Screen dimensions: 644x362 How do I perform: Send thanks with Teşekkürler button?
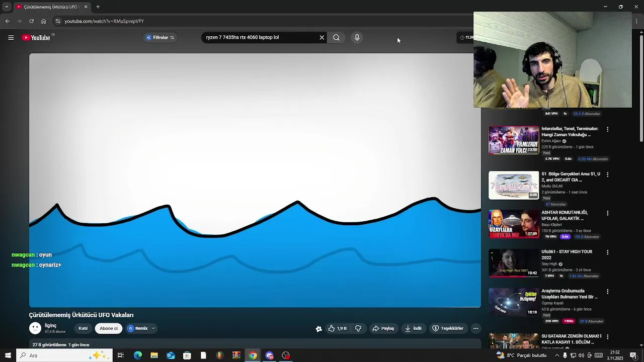click(448, 328)
